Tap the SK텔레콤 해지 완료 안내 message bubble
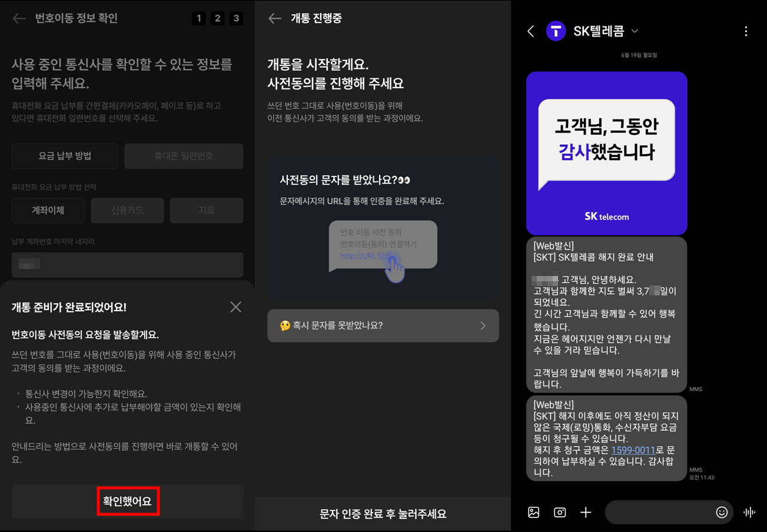Viewport: 767px width, 532px height. [607, 315]
